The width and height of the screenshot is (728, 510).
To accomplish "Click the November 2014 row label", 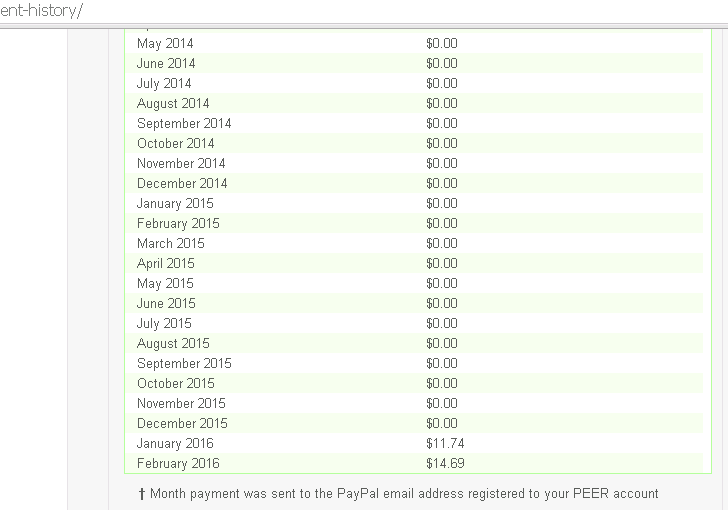I will click(181, 164).
